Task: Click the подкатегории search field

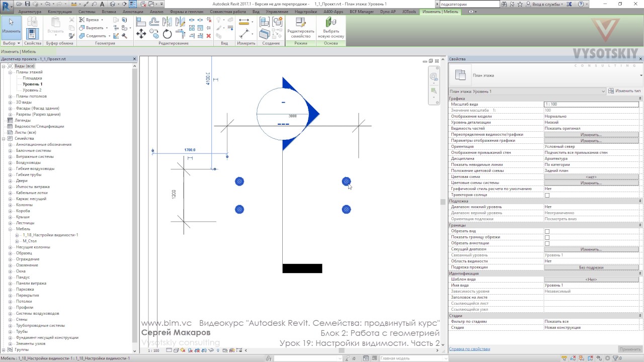Action: [x=469, y=4]
